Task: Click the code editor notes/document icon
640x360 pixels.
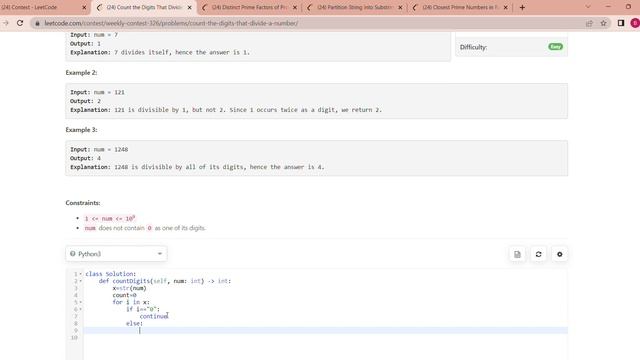Action: [517, 254]
